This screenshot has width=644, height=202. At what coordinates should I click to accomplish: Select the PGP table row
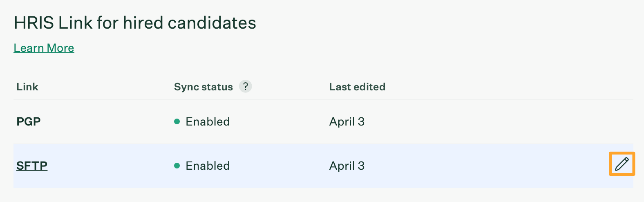click(323, 121)
